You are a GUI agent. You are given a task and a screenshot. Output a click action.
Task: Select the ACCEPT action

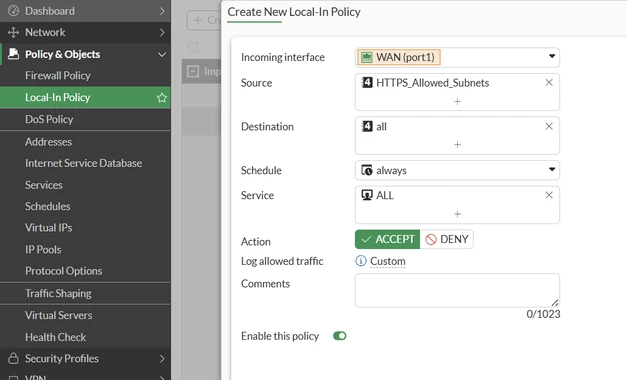(x=387, y=239)
